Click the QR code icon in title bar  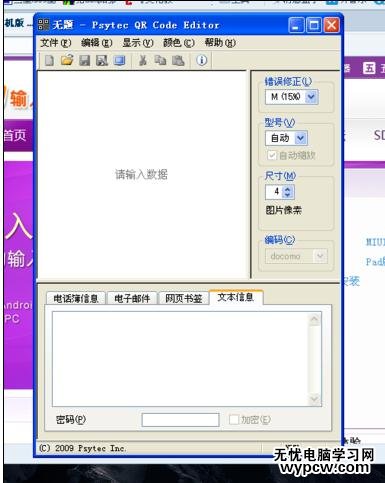click(x=43, y=25)
